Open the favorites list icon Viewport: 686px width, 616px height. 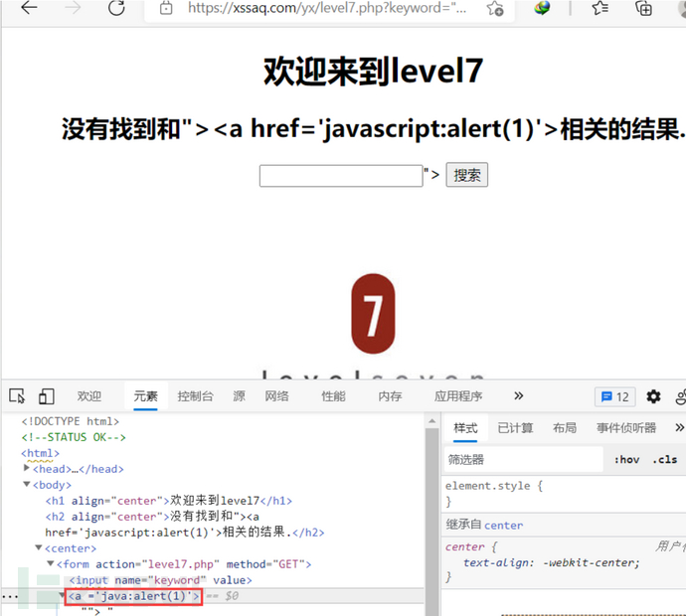pyautogui.click(x=600, y=8)
